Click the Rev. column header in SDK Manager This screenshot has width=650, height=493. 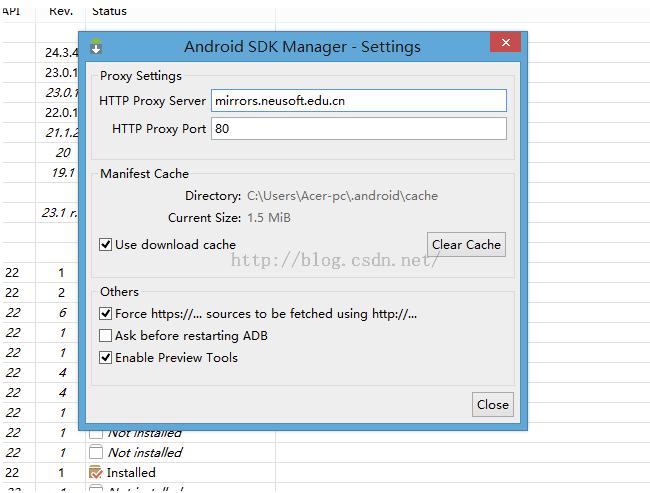(61, 11)
